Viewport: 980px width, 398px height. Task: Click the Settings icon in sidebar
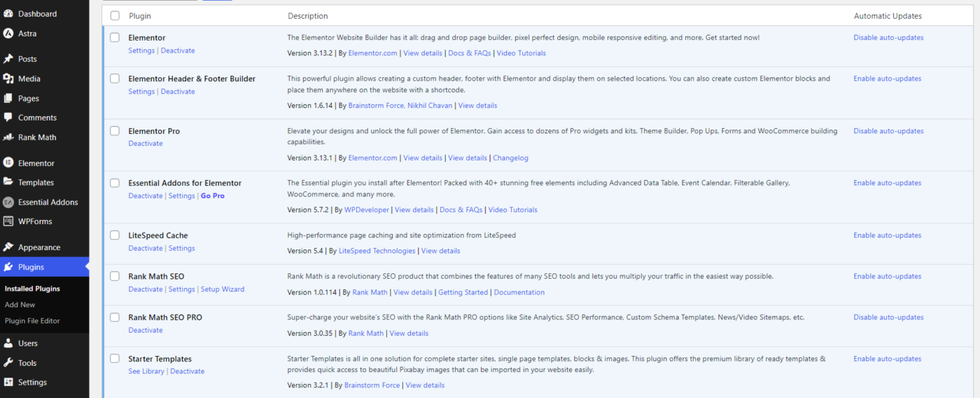[8, 383]
